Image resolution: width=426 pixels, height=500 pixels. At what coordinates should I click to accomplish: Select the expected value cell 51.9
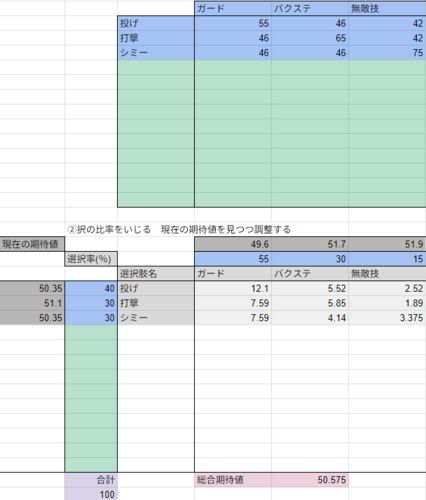387,244
